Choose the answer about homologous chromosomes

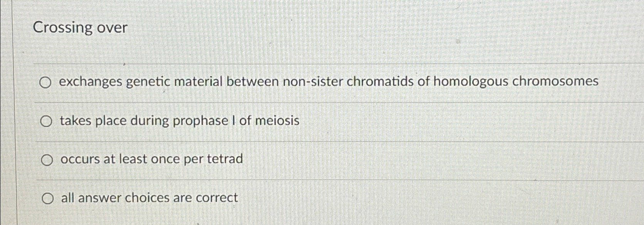tap(328, 82)
